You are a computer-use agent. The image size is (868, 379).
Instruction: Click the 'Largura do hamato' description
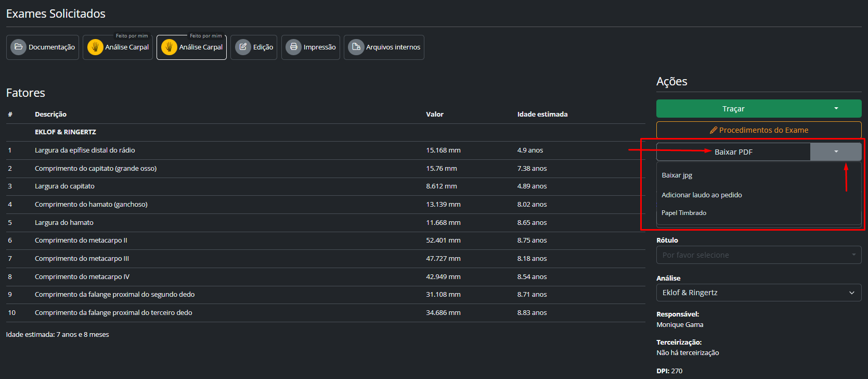pos(64,223)
